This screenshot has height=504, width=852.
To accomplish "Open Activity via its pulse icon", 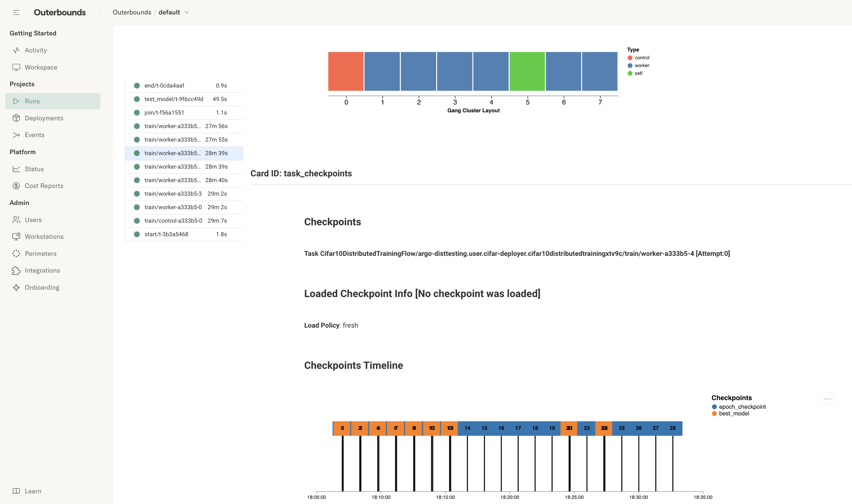I will click(x=16, y=50).
